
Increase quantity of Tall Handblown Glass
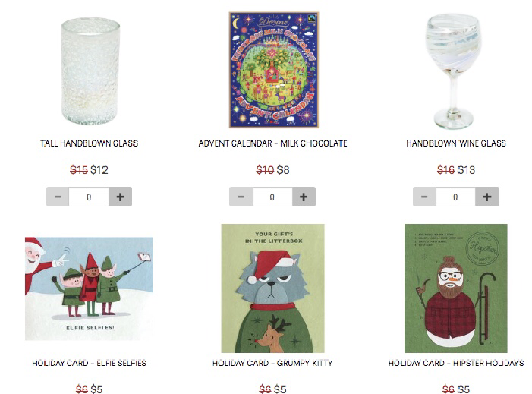point(120,197)
